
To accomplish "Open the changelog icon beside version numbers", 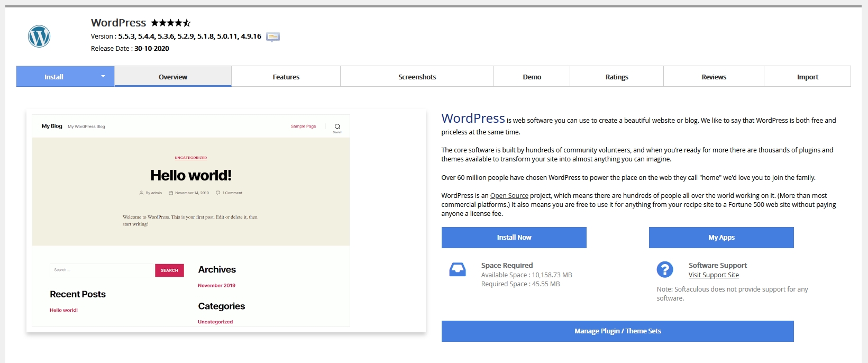I will pyautogui.click(x=273, y=37).
